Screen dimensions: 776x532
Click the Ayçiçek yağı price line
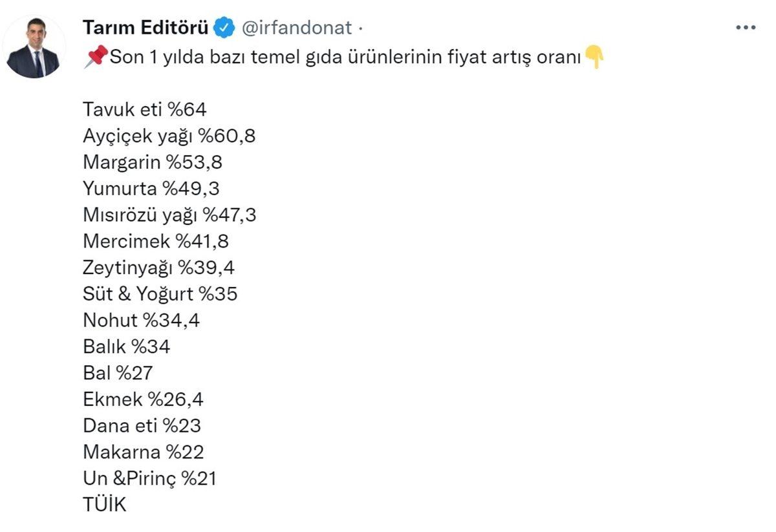pos(168,136)
